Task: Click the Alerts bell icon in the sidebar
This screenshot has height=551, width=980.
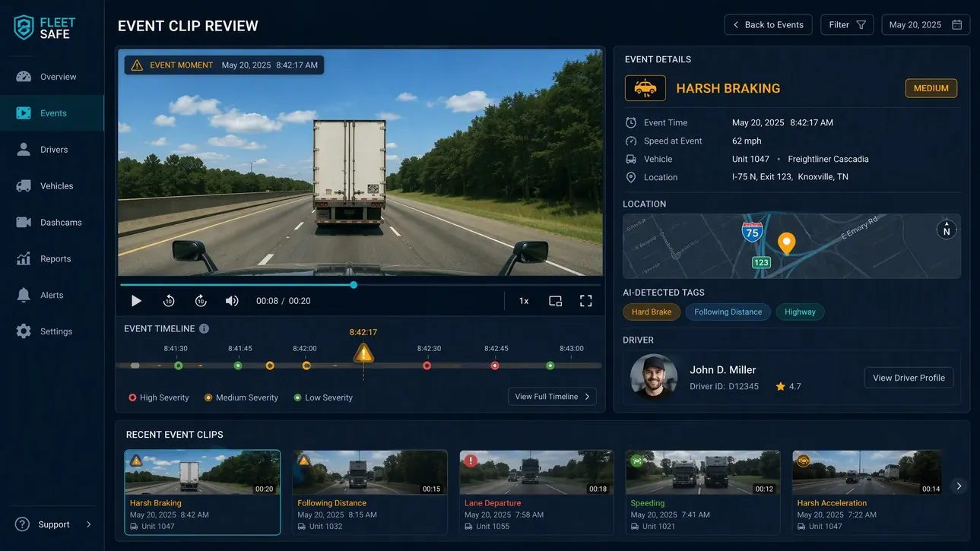Action: pyautogui.click(x=24, y=295)
